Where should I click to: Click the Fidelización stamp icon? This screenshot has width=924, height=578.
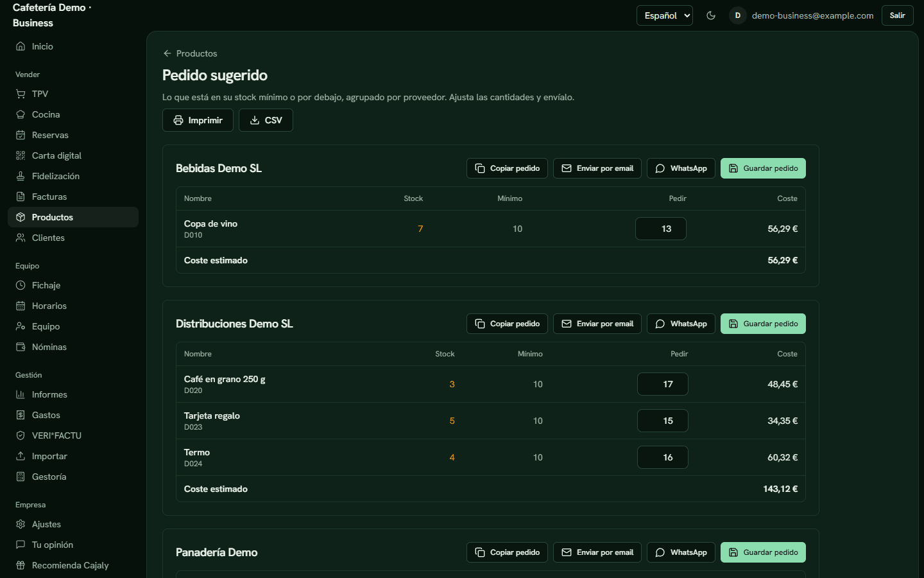[21, 176]
